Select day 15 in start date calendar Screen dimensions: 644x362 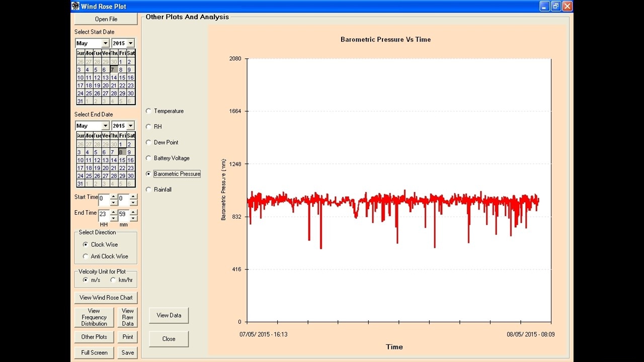tap(122, 77)
